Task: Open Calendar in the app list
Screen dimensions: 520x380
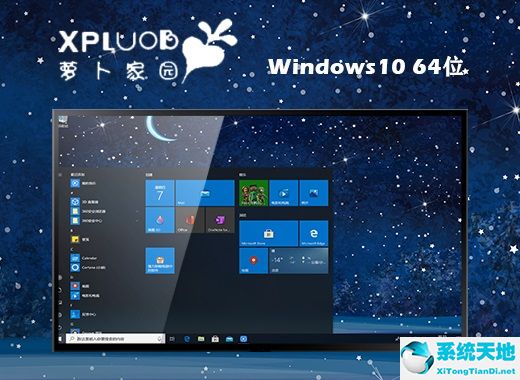Action: (84, 258)
